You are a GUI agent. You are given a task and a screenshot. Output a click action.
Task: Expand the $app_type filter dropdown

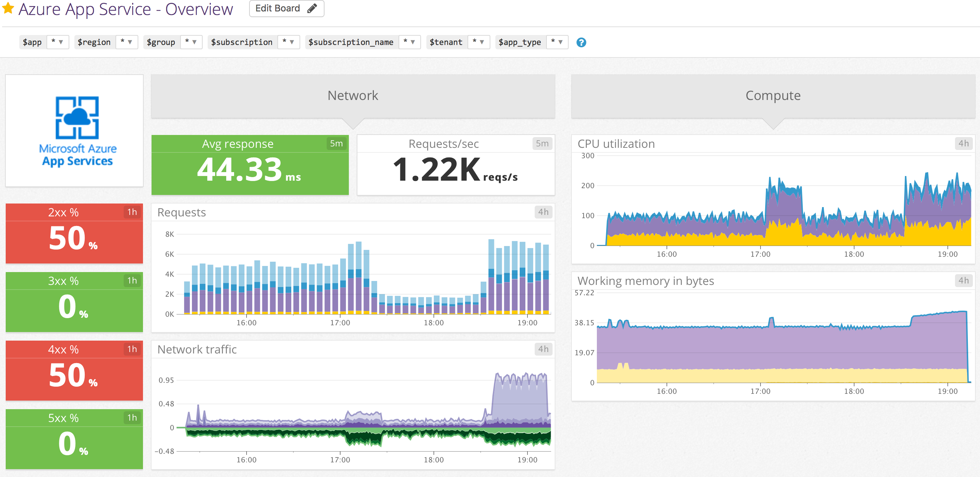(x=559, y=42)
